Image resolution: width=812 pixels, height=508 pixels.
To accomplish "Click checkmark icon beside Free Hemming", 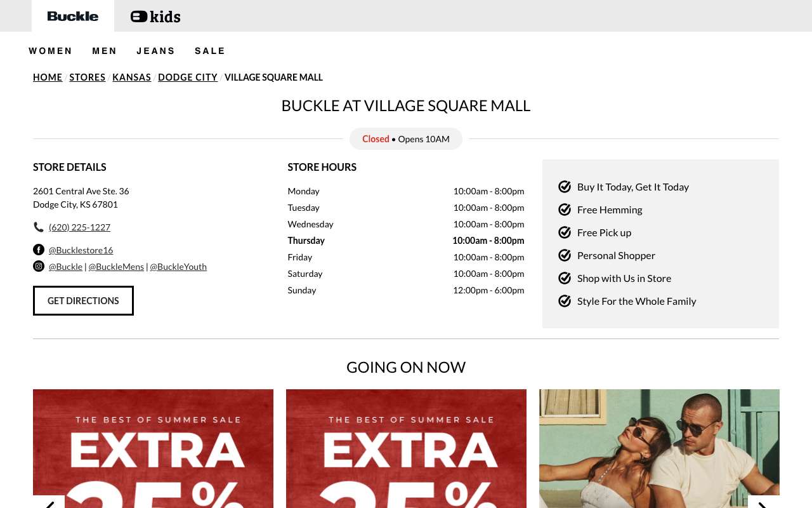I will pos(565,210).
